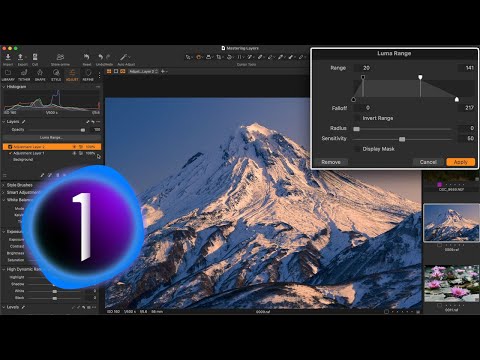Open the Histogram panel options dots

pyautogui.click(x=98, y=87)
